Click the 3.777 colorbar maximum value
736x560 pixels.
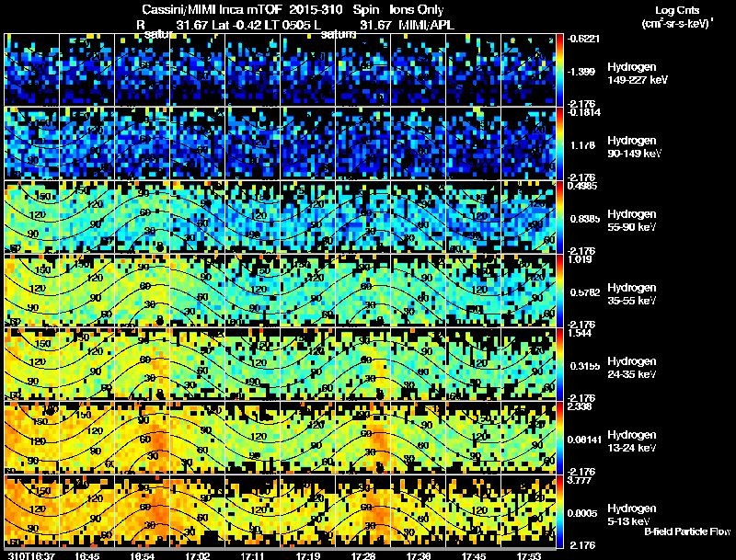coord(580,480)
